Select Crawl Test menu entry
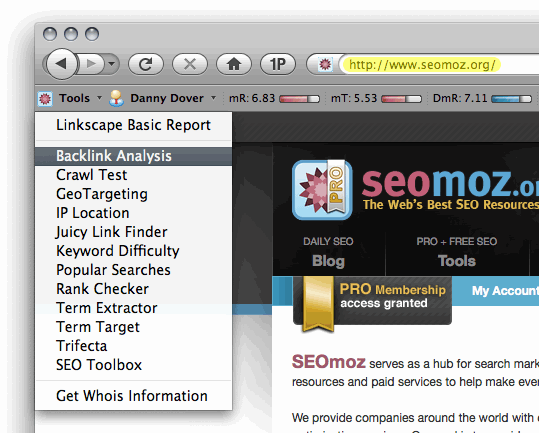539x433 pixels. (x=133, y=175)
